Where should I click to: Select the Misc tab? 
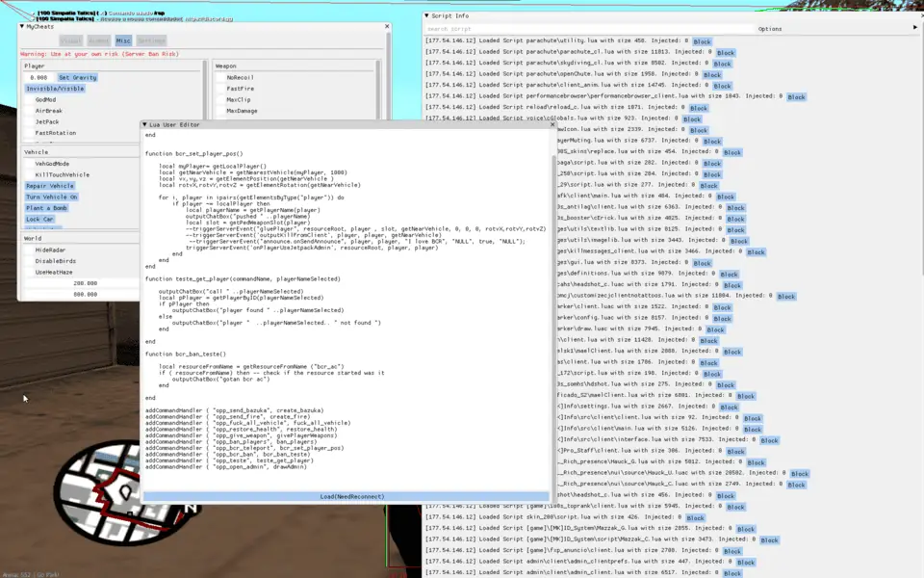pos(123,40)
